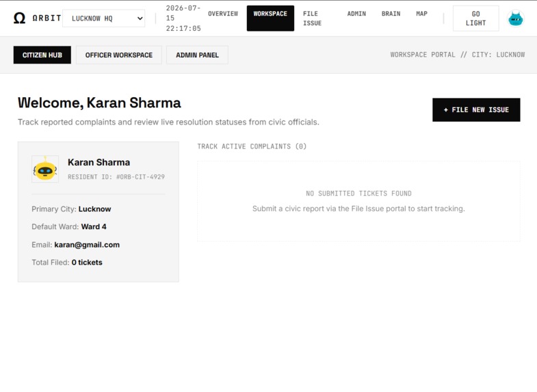
Task: Open the Map nav item
Action: [421, 14]
